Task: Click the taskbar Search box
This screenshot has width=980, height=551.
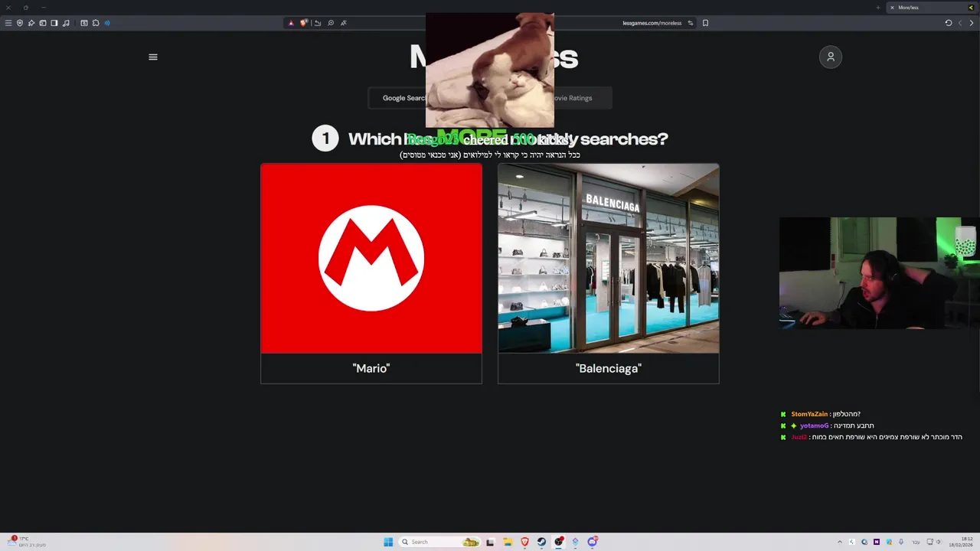Action: 439,542
